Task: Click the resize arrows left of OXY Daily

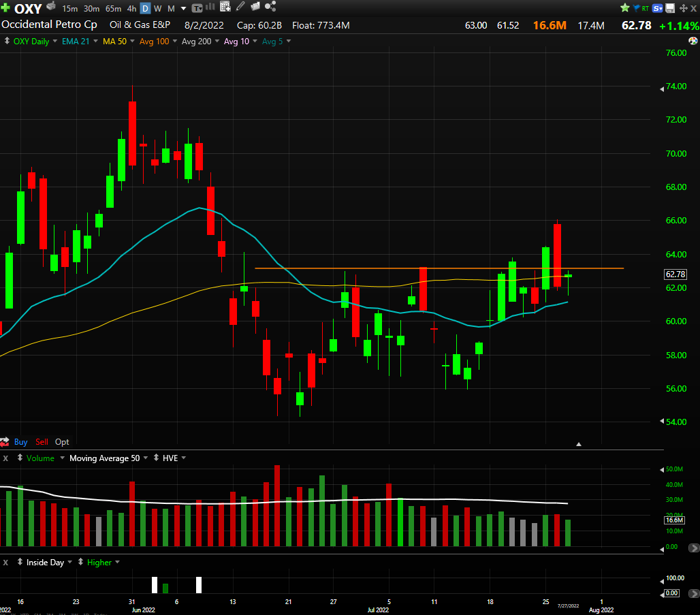Action: (7, 41)
